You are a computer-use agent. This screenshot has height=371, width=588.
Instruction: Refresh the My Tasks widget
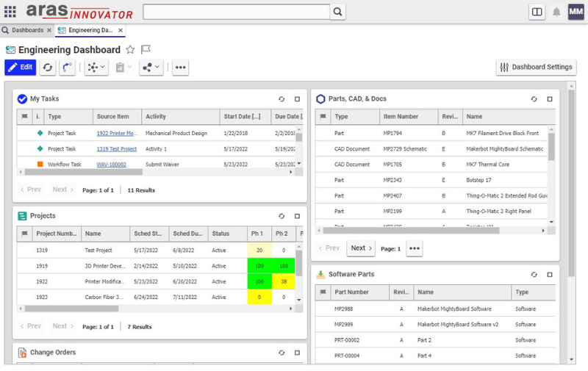click(282, 98)
